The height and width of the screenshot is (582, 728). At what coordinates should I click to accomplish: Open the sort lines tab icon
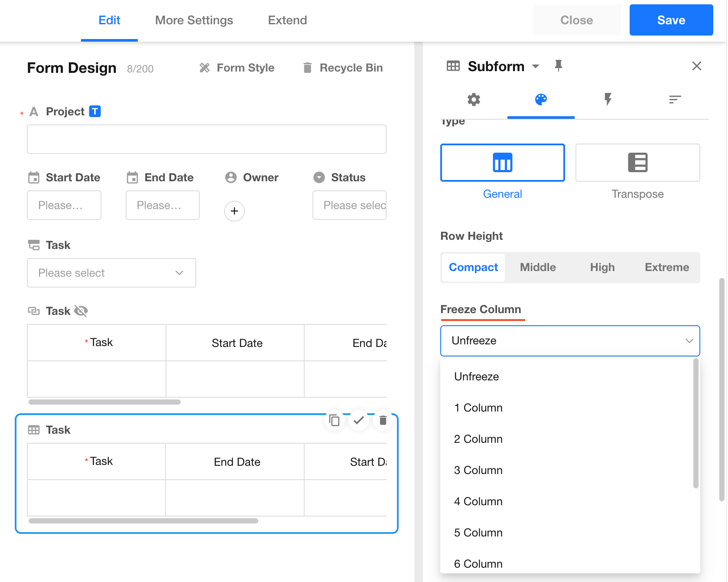675,100
